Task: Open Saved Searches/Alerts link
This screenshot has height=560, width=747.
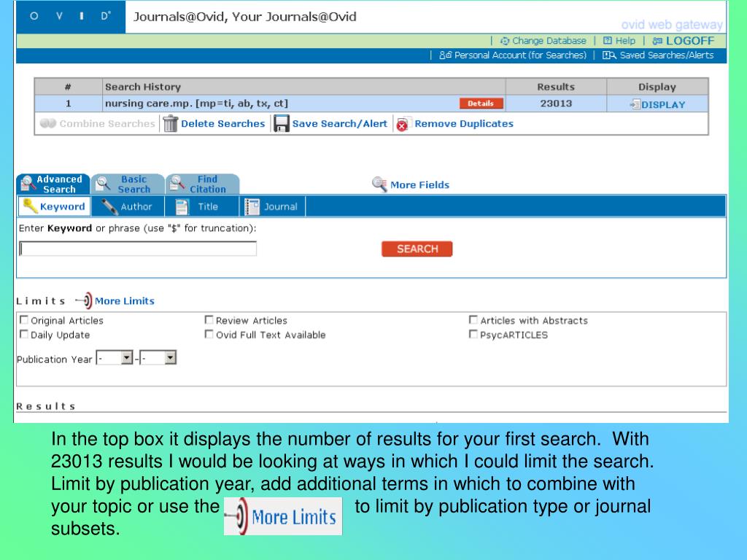Action: pos(667,55)
